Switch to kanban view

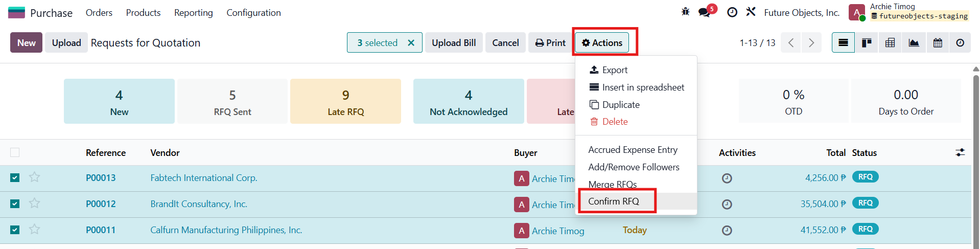(867, 43)
